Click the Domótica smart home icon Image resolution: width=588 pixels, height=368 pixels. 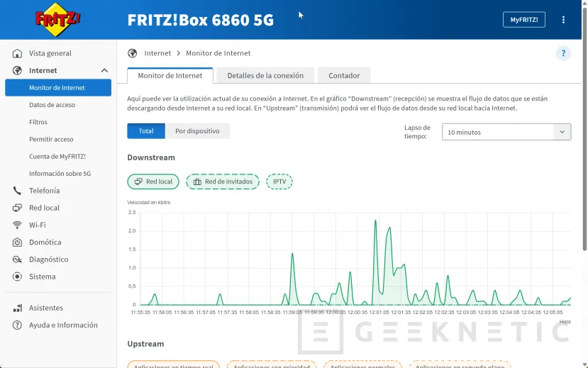(x=17, y=242)
